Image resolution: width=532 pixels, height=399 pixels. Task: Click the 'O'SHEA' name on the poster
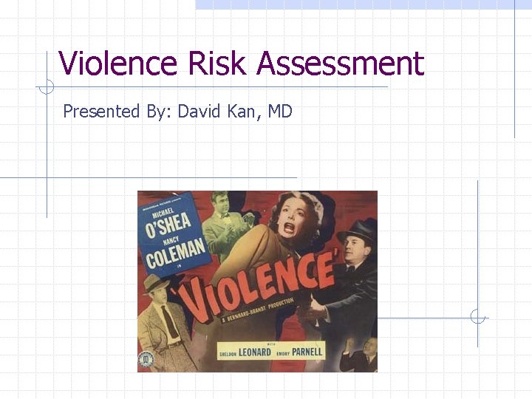(168, 225)
